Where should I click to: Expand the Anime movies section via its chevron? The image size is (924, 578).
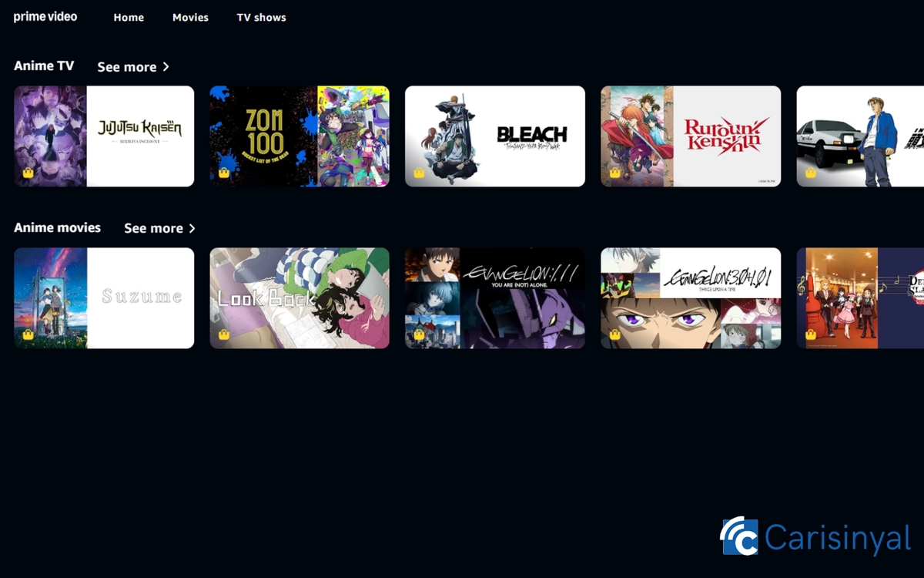(192, 228)
